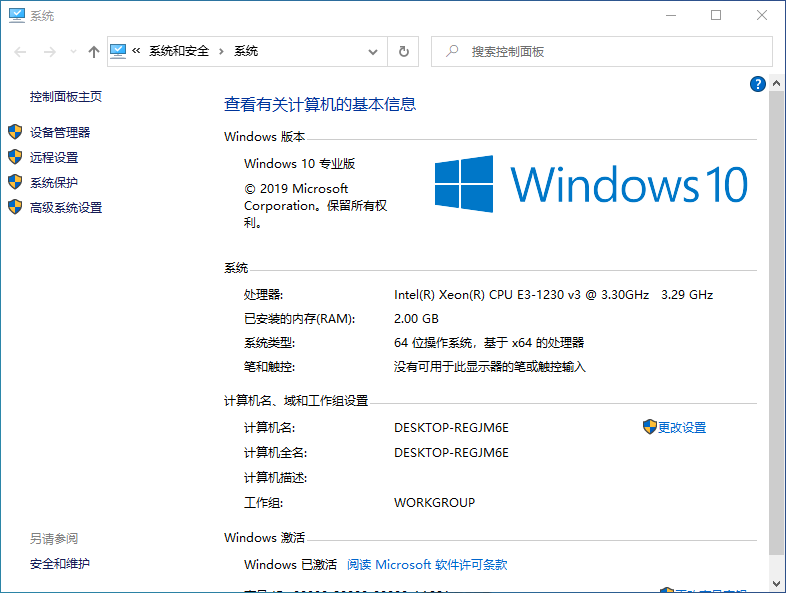Click computer name value beside 计算机名:

point(451,428)
